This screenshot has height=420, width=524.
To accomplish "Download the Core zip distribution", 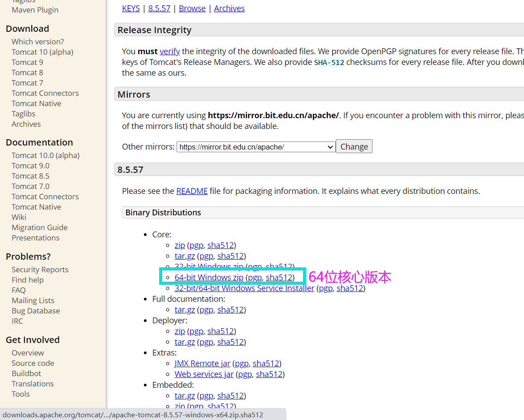I will point(180,245).
